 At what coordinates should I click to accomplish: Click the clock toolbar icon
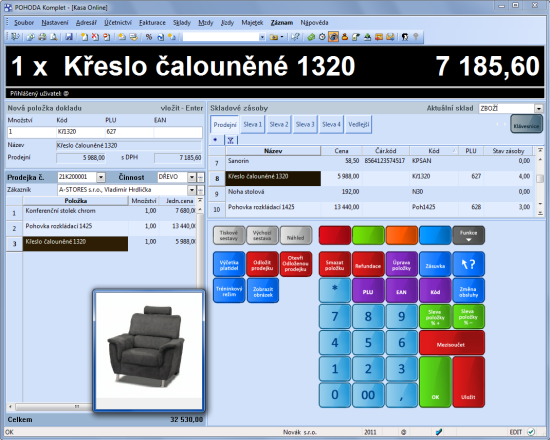click(x=322, y=36)
